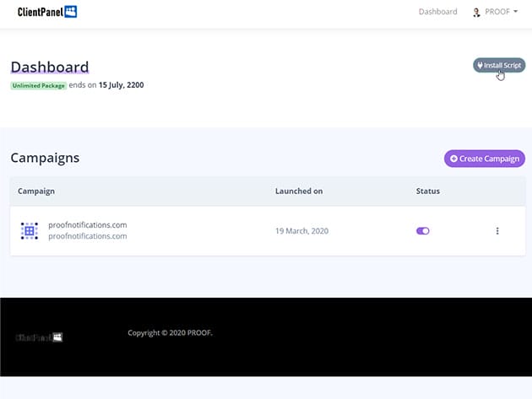This screenshot has height=399, width=532.
Task: Click the Unlimited Package badge
Action: point(38,85)
